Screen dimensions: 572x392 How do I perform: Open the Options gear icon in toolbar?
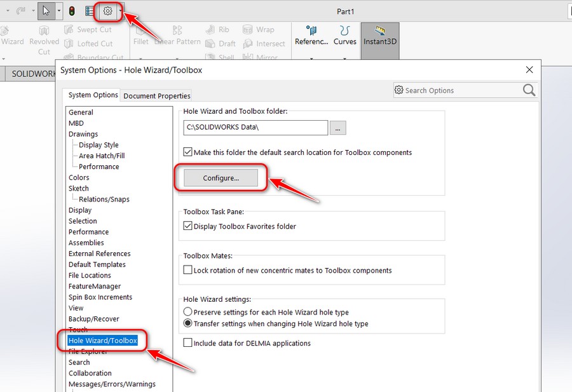107,11
